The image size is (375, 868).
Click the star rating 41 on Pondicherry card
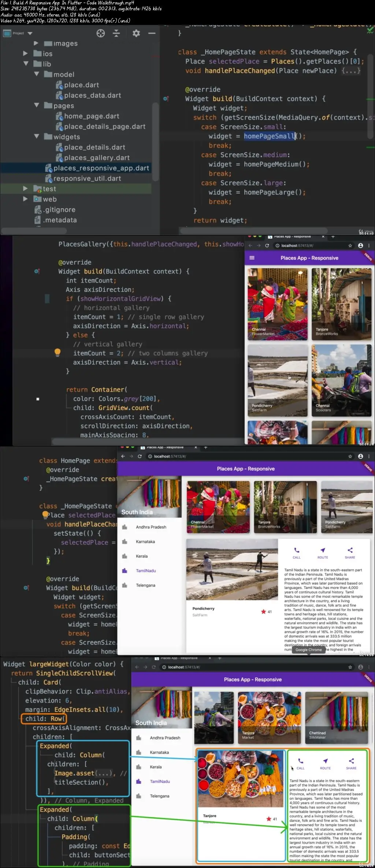coord(266,611)
